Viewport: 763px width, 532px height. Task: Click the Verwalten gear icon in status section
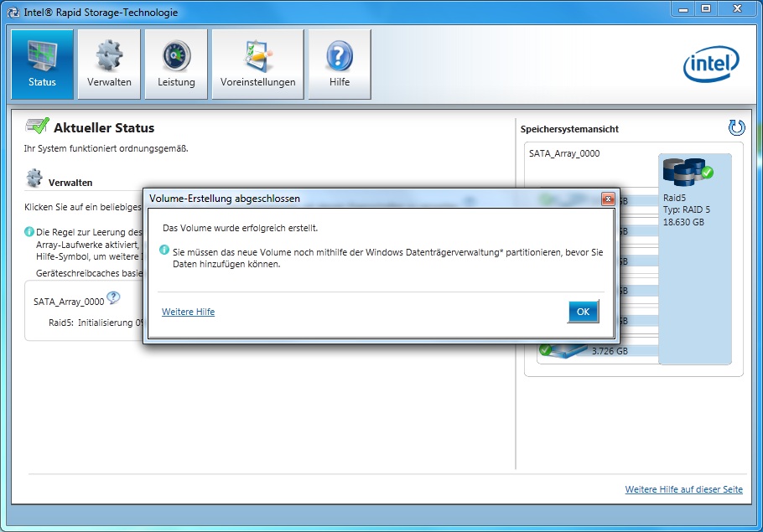click(34, 178)
